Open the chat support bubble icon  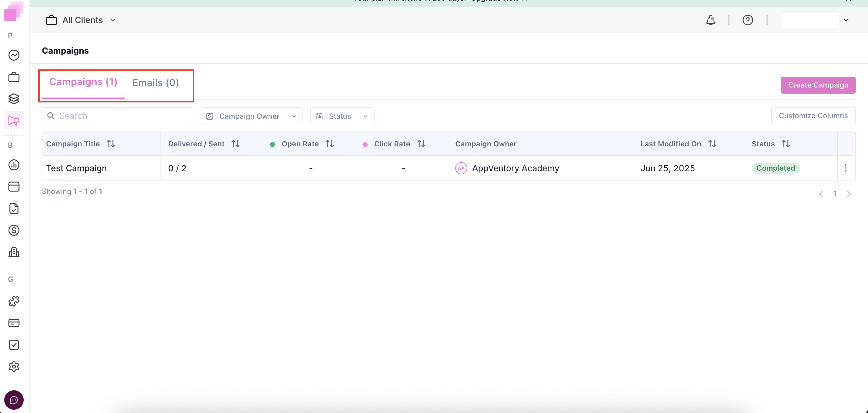point(14,400)
